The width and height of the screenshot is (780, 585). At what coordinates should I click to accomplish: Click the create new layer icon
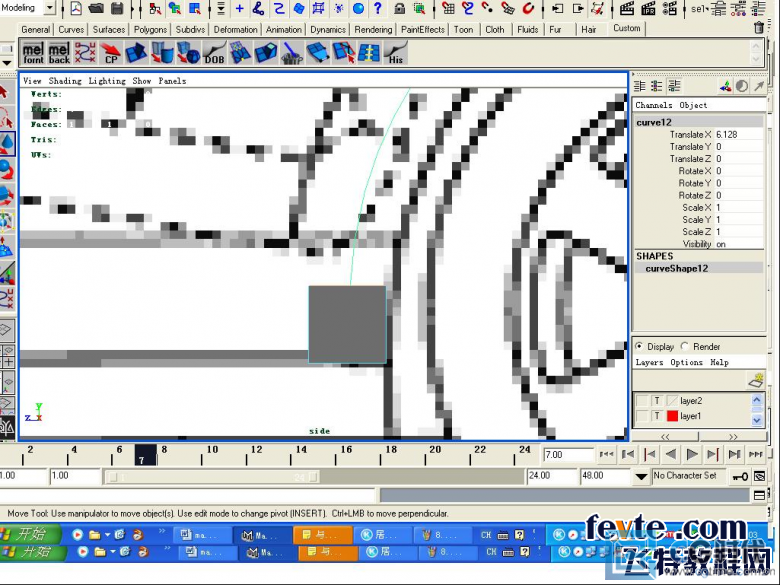click(x=756, y=380)
